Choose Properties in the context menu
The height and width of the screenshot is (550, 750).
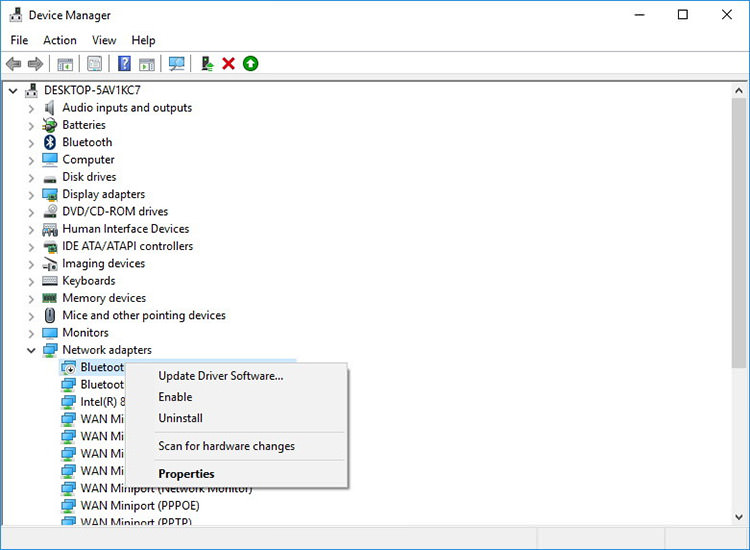[x=186, y=474]
